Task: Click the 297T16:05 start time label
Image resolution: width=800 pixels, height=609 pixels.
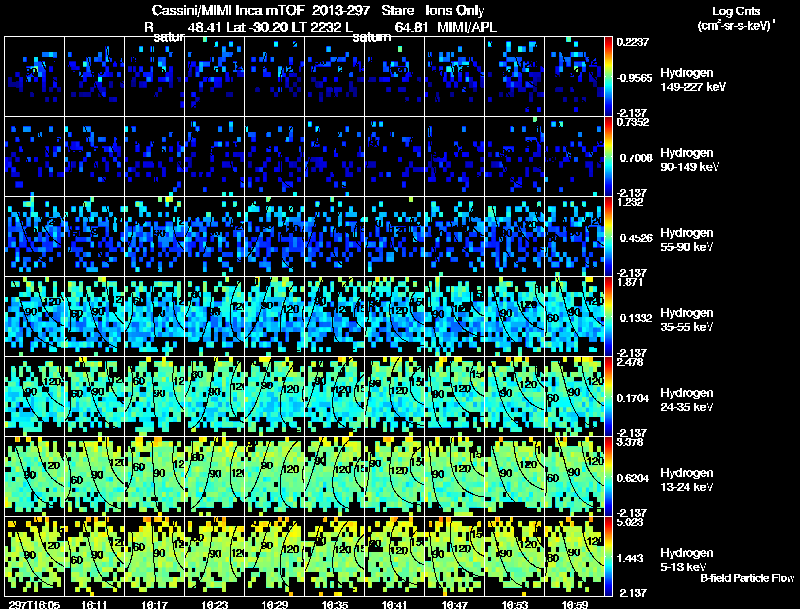Action: (x=32, y=604)
